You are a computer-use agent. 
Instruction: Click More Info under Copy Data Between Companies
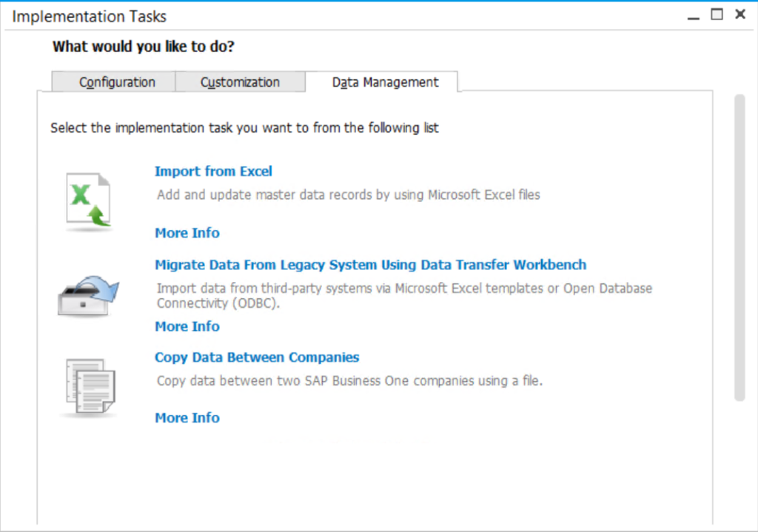(187, 417)
